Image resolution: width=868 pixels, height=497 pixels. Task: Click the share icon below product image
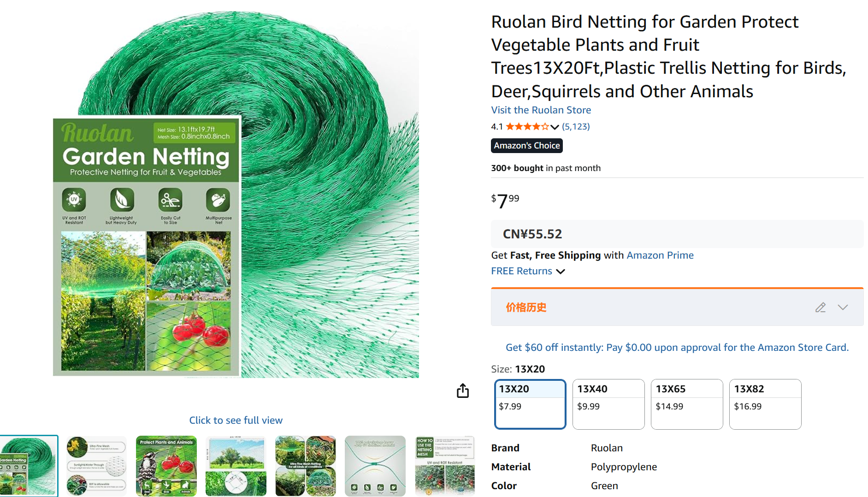(x=462, y=390)
